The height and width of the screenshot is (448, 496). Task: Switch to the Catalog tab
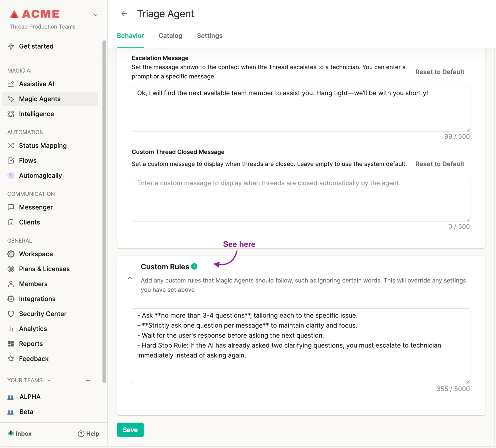(170, 36)
